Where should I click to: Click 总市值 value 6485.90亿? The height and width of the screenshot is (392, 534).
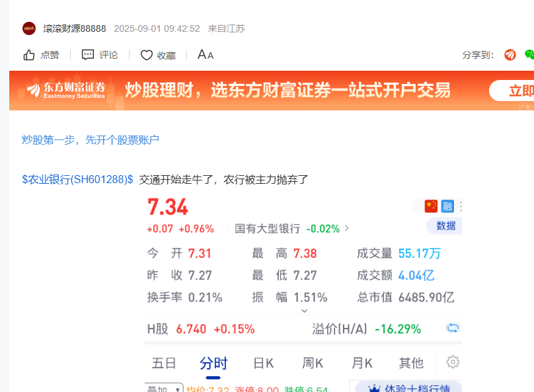(426, 297)
